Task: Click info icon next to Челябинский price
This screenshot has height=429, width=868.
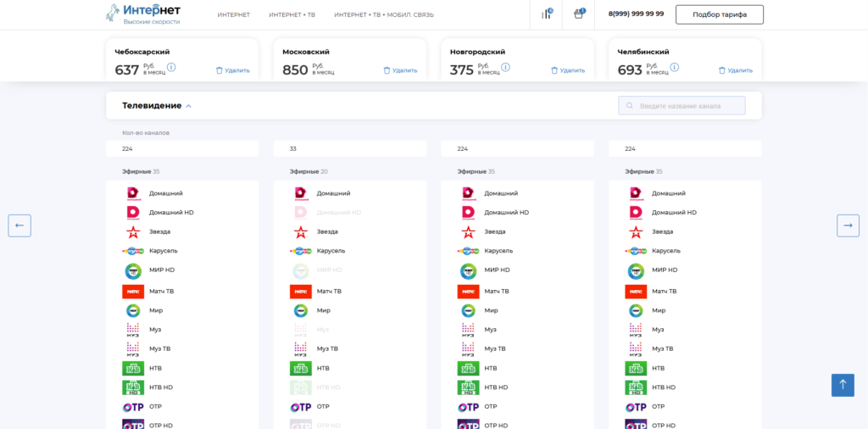Action: 674,67
